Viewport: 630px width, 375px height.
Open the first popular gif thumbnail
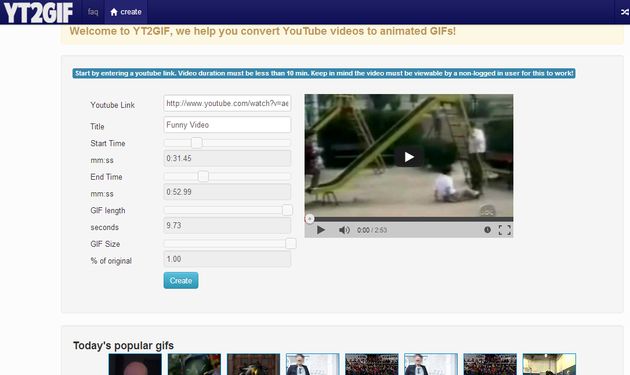point(135,364)
